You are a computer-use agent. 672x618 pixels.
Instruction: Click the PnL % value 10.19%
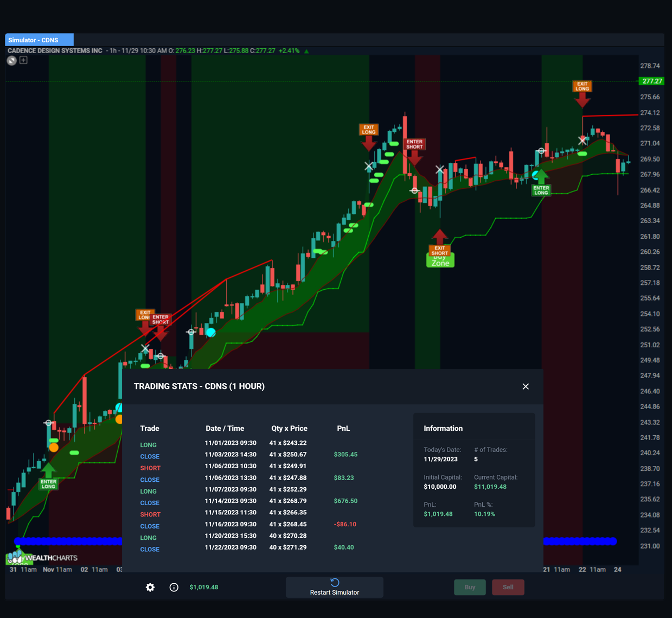tap(484, 514)
